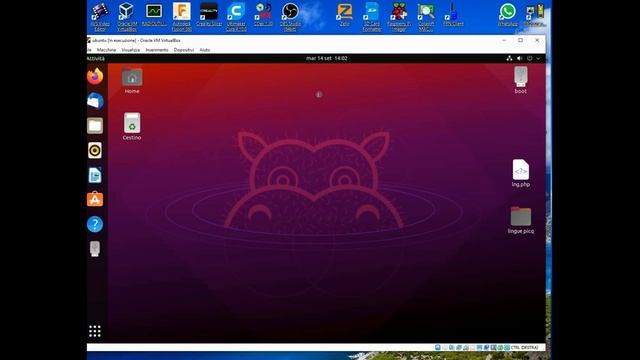
Task: Select the Home folder on the desktop
Action: click(132, 81)
